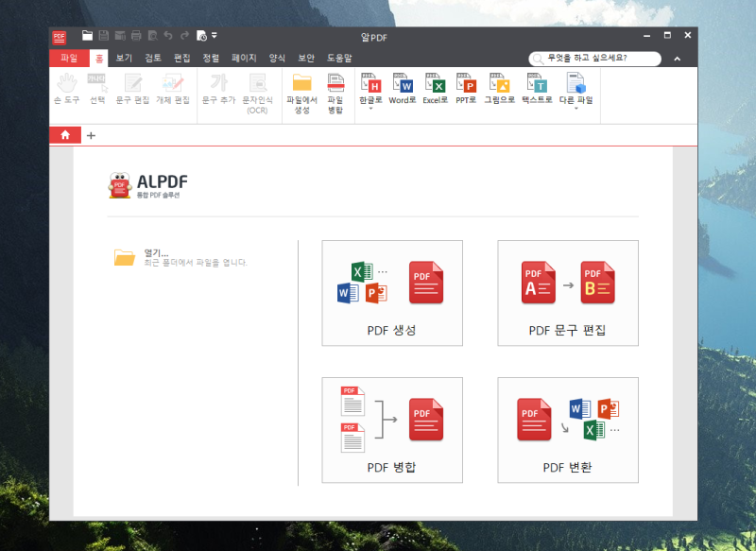Switch to the 편집 ribbon tab

(x=181, y=59)
